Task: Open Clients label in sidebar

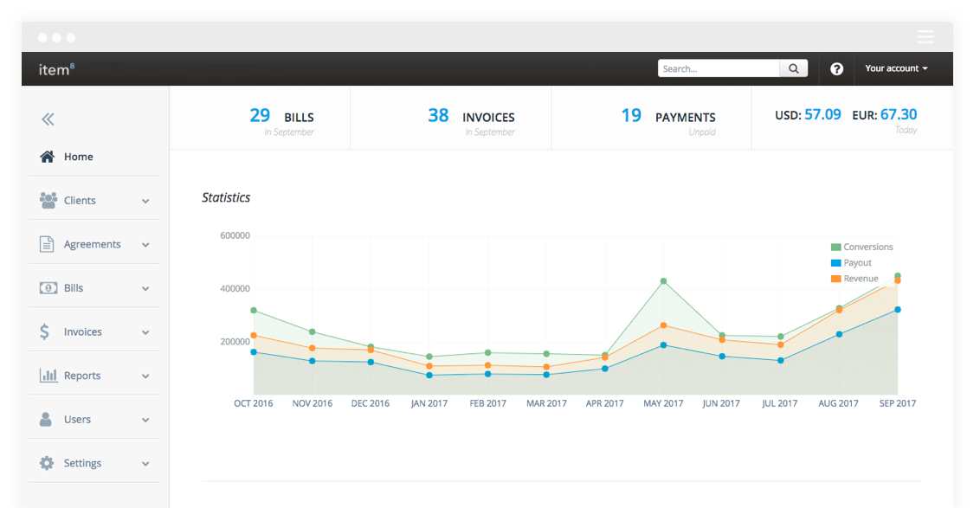Action: tap(80, 200)
